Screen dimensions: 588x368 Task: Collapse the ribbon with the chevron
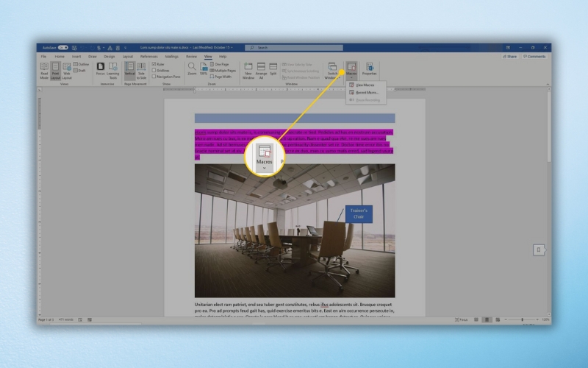pyautogui.click(x=548, y=85)
